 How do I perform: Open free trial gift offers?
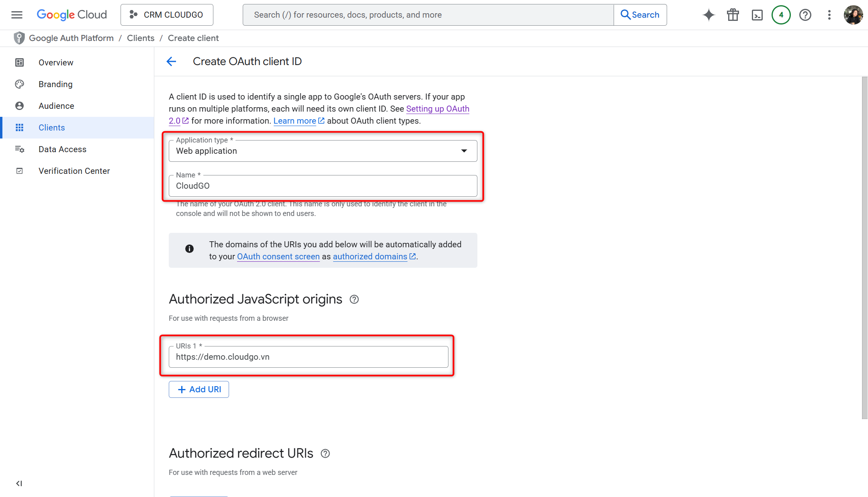click(733, 14)
